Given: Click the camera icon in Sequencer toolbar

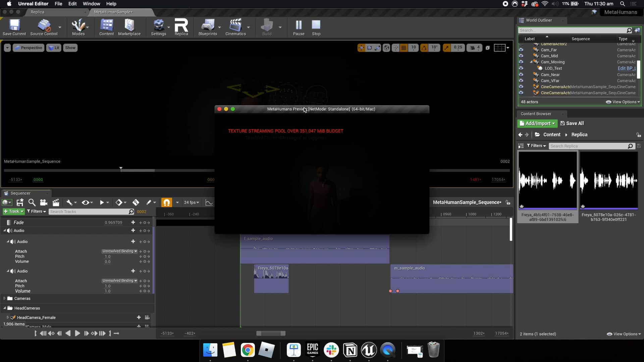Looking at the screenshot, I should click(44, 202).
